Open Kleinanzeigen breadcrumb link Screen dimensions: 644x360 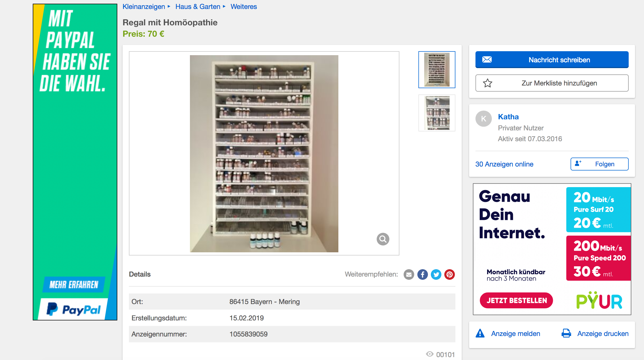coord(144,7)
